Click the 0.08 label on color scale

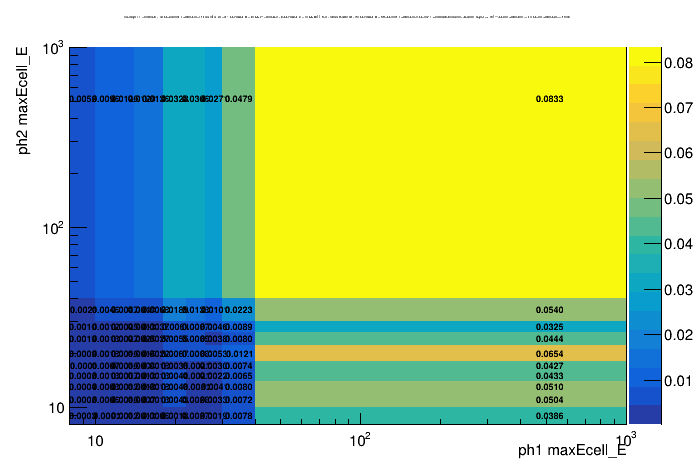point(670,63)
